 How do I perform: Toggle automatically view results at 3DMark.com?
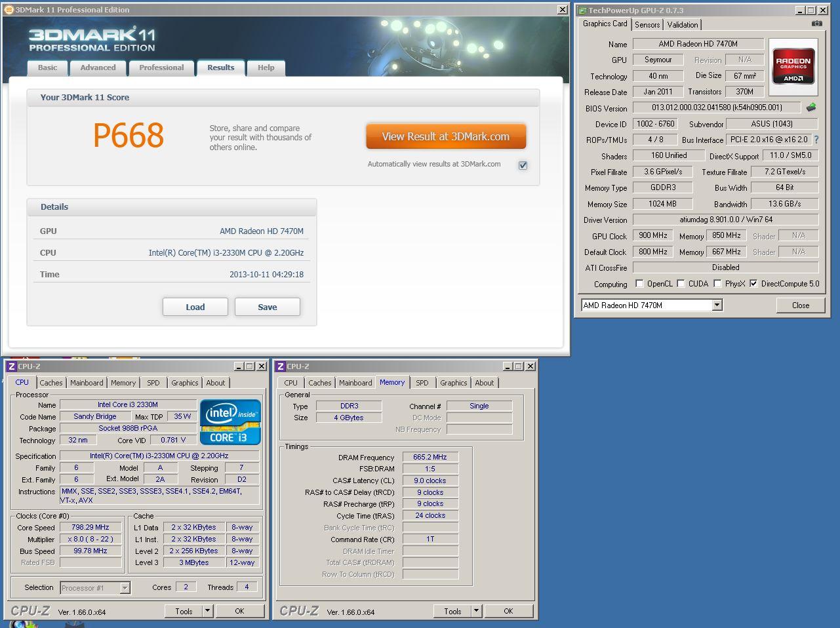[x=523, y=165]
